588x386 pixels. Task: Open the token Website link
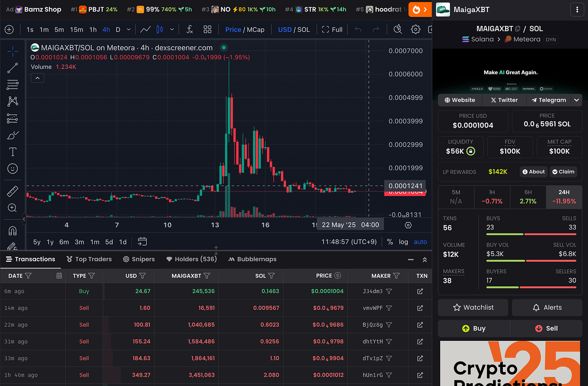pos(460,100)
